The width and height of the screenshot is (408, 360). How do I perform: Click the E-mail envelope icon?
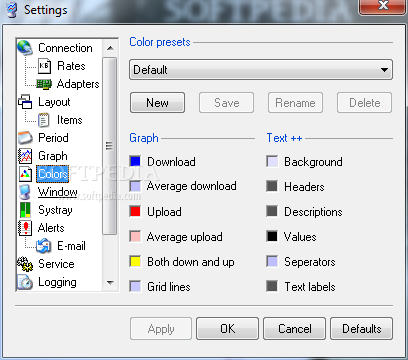tap(44, 246)
